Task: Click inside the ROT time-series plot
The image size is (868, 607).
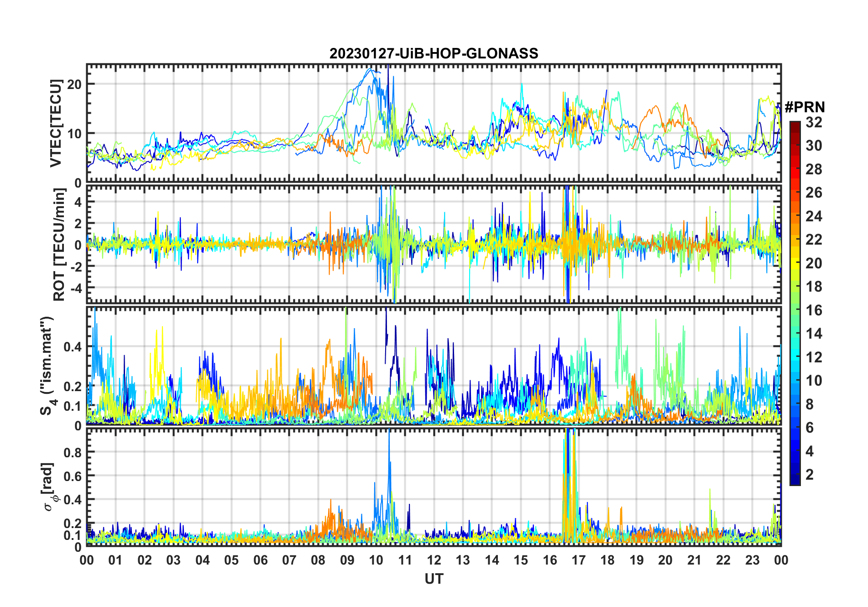Action: [434, 244]
